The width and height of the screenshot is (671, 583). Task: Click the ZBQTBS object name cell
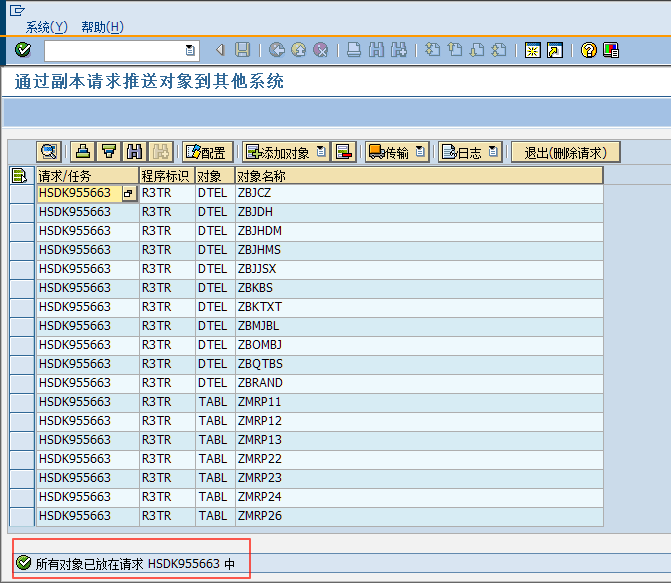coord(419,364)
